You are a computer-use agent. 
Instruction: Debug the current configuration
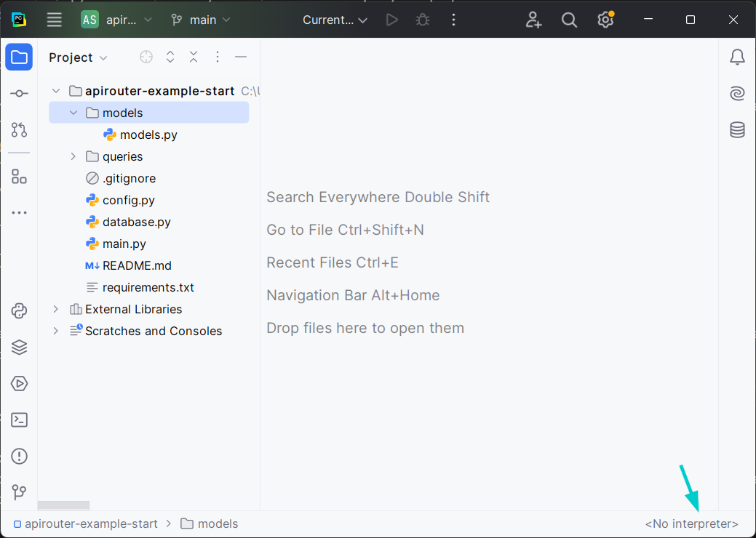tap(423, 20)
